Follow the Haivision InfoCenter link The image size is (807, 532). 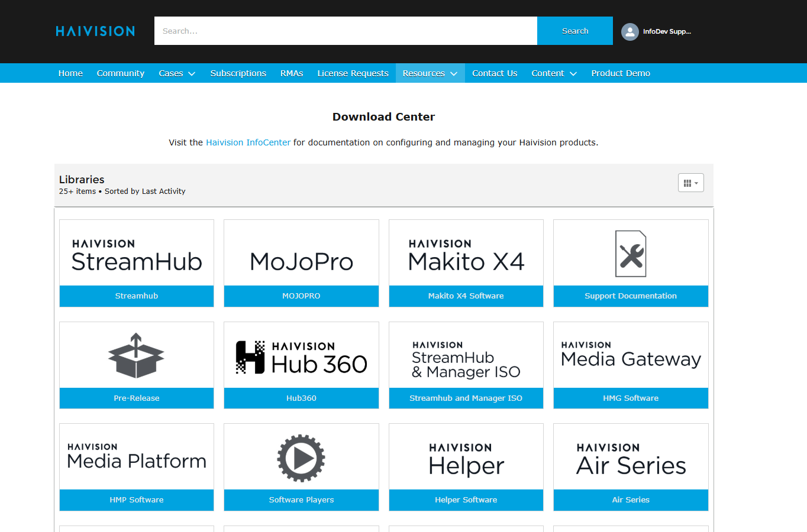click(248, 142)
